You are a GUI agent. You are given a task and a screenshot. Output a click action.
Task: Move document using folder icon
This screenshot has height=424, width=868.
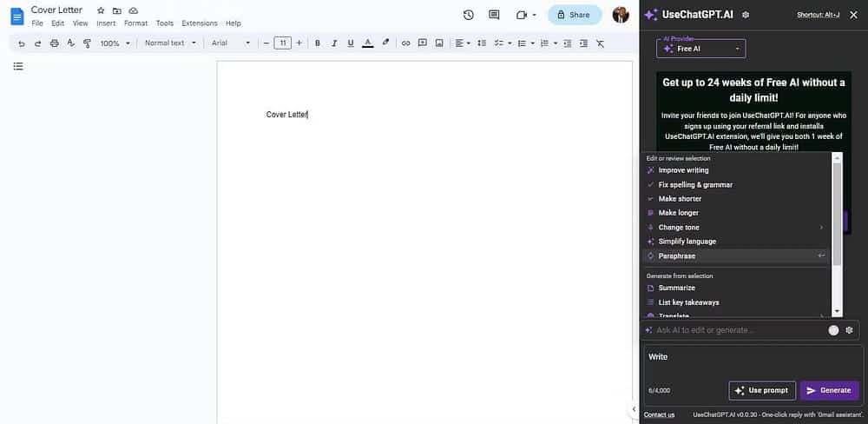(117, 10)
